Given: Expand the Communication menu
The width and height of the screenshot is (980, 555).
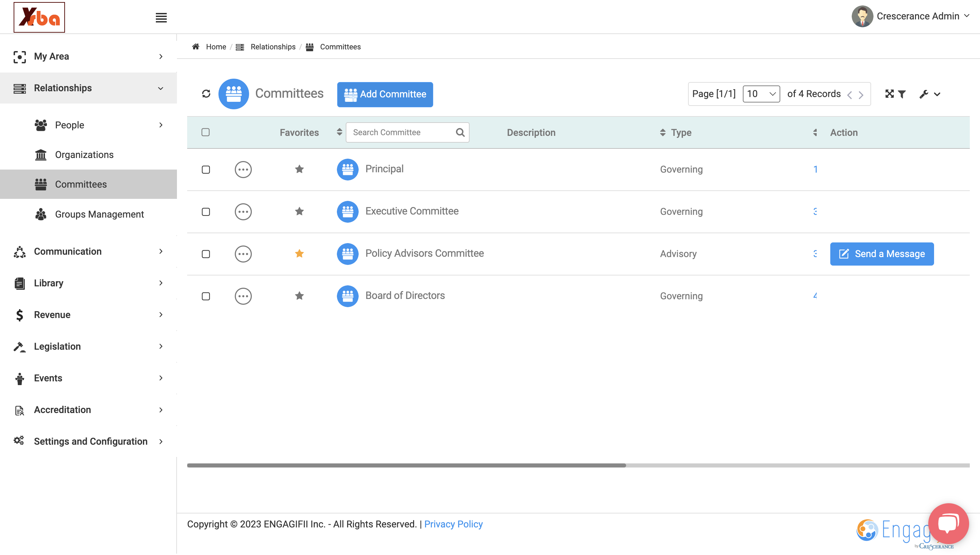Looking at the screenshot, I should pyautogui.click(x=88, y=252).
